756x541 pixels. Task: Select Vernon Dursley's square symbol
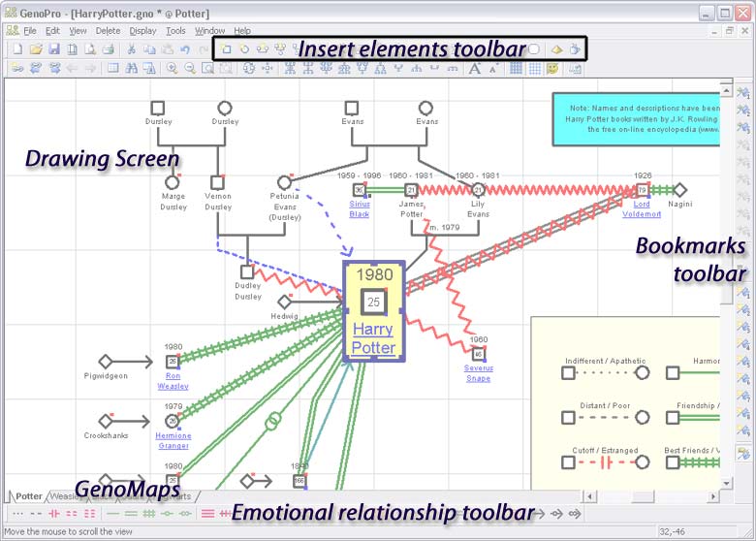point(217,182)
